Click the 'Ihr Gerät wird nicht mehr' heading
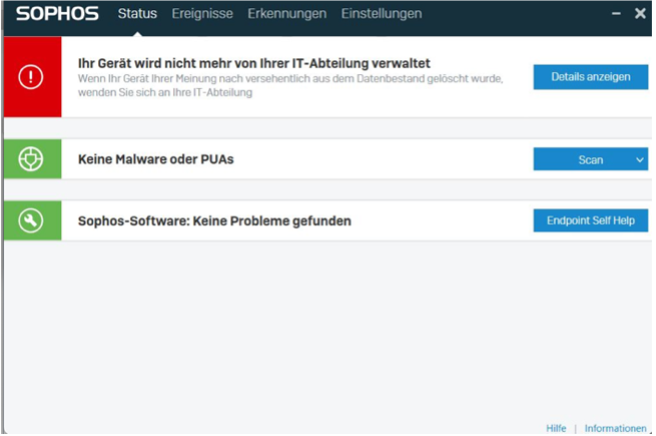This screenshot has height=436, width=656. [254, 63]
